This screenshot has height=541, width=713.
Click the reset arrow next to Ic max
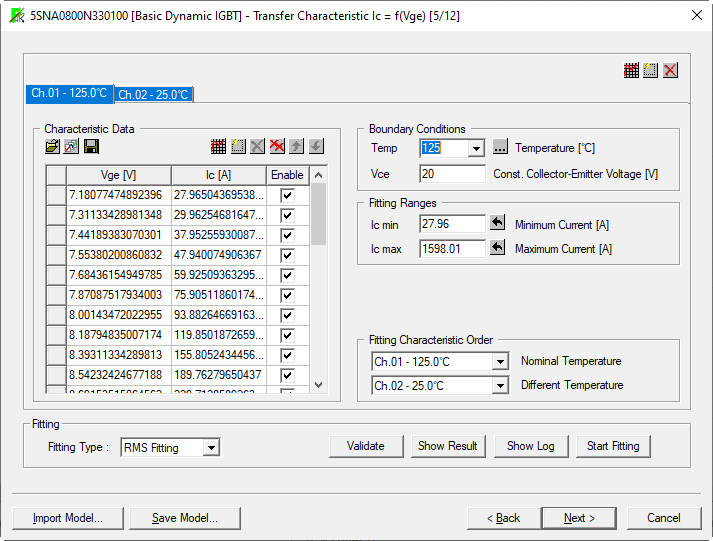pyautogui.click(x=497, y=247)
